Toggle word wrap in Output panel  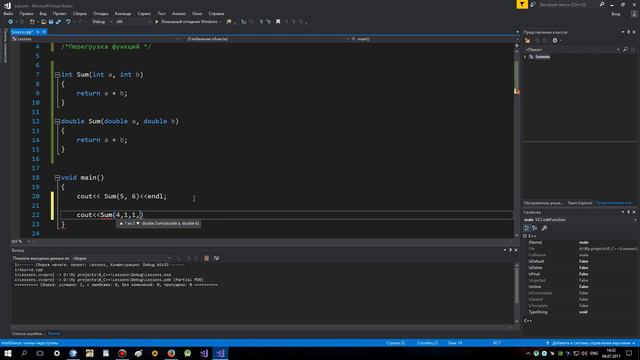(216, 258)
